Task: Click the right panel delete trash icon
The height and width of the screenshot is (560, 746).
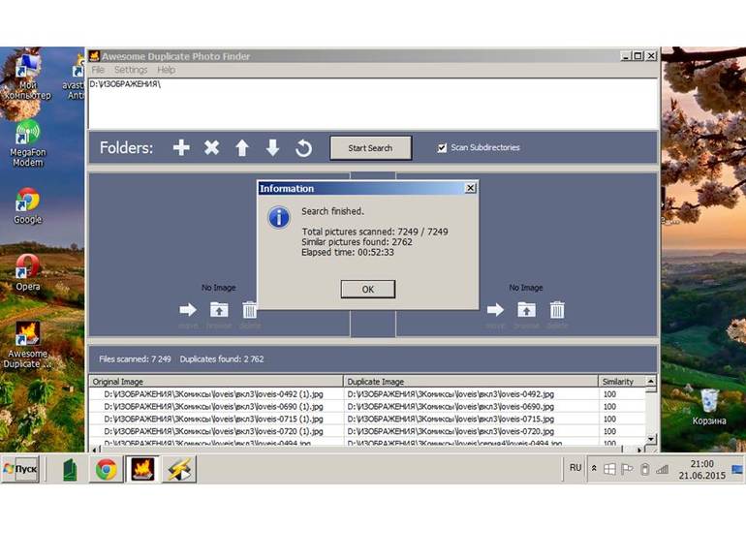Action: coord(557,310)
